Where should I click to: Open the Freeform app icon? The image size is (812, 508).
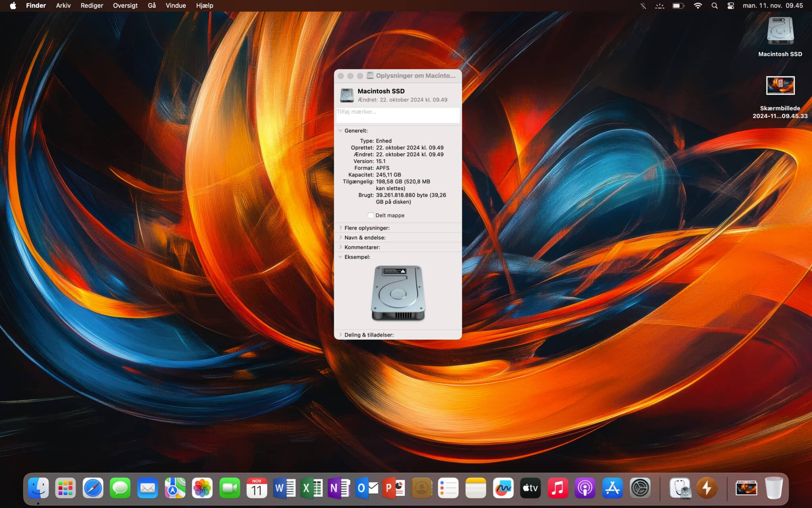(x=503, y=488)
